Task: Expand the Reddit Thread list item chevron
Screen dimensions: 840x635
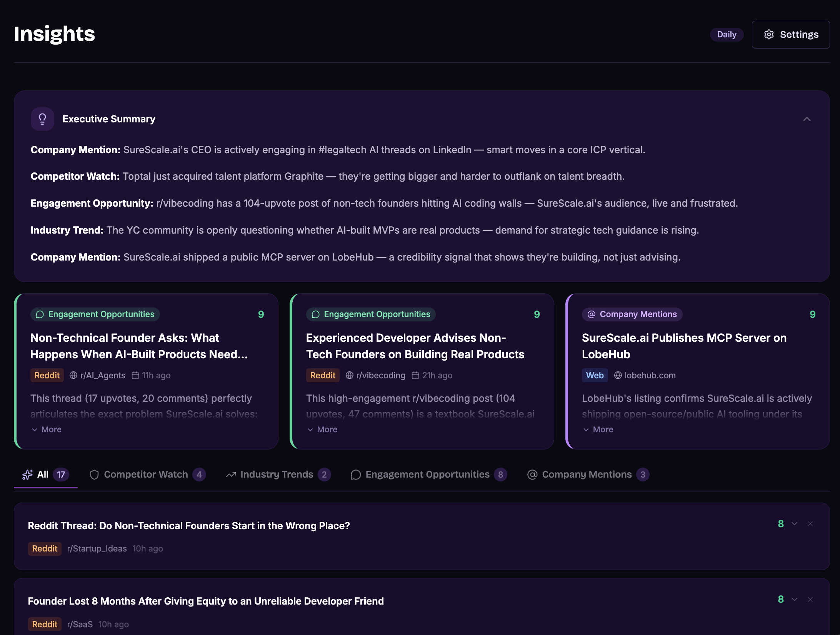Action: pos(795,524)
